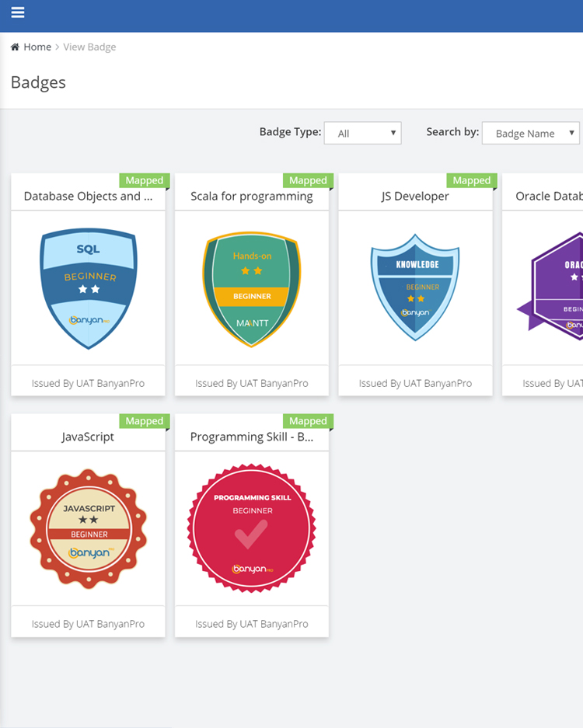Click Mapped tag on Scala card

(x=308, y=180)
